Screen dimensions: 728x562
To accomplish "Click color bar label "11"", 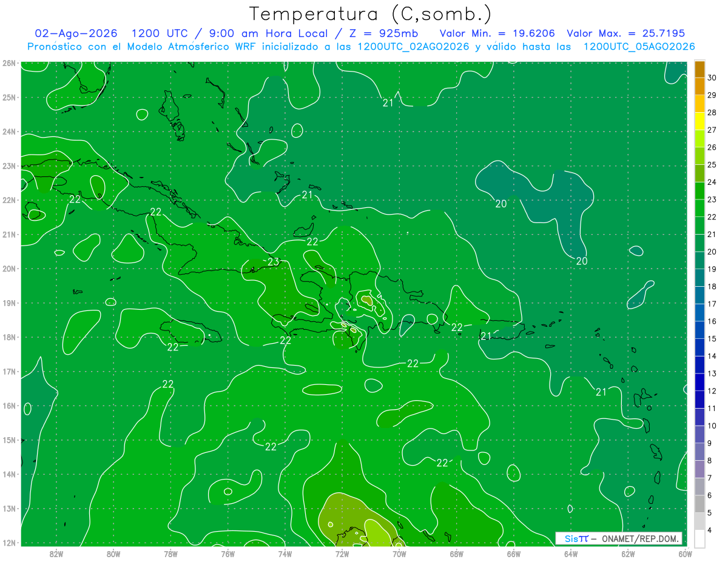I will (x=712, y=408).
